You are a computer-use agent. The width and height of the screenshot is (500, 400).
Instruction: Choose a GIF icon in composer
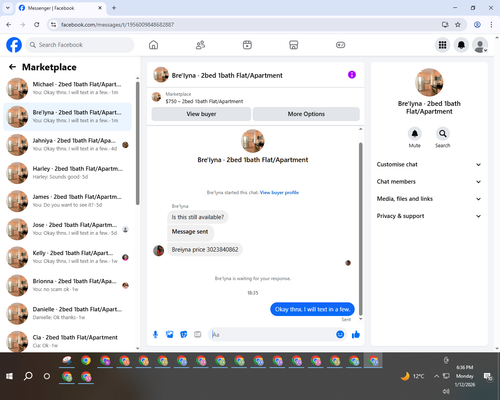click(198, 334)
